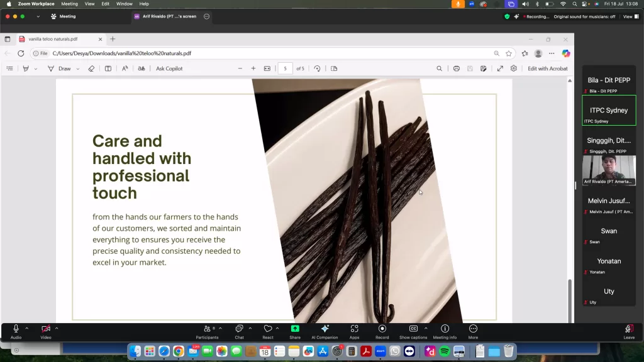644x362 pixels.
Task: Expand the Draw tool dropdown arrow
Action: tap(78, 69)
